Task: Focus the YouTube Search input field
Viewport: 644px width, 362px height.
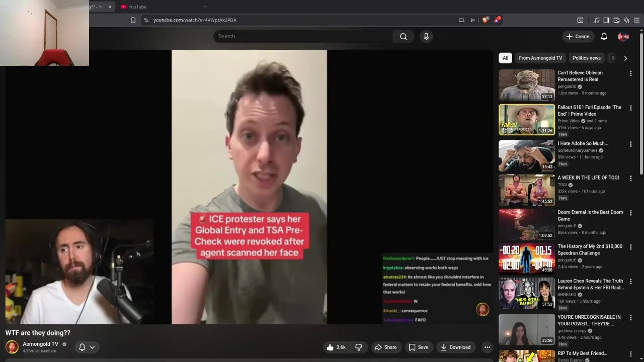Action: coord(303,36)
